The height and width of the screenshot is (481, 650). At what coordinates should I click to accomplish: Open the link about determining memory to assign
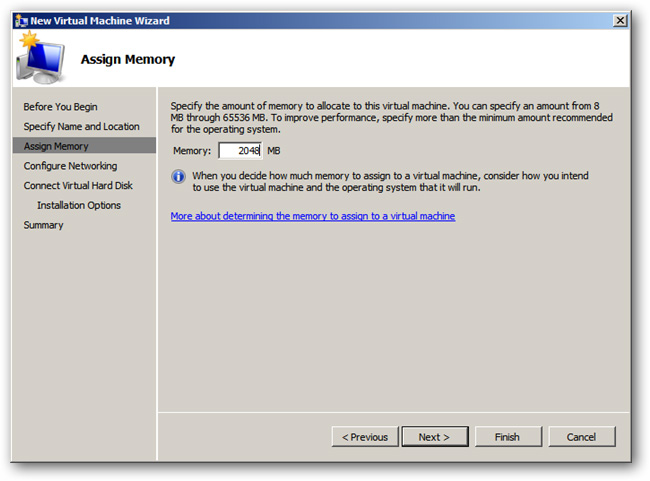pos(313,216)
